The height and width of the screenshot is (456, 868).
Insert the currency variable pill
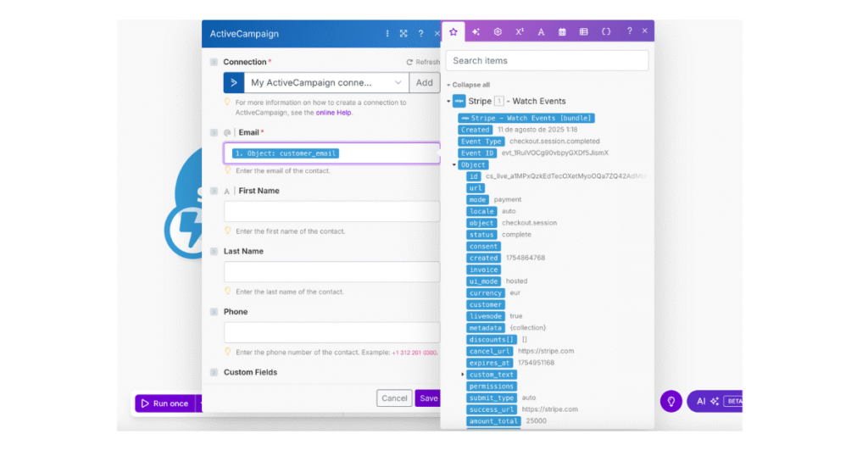tap(486, 292)
